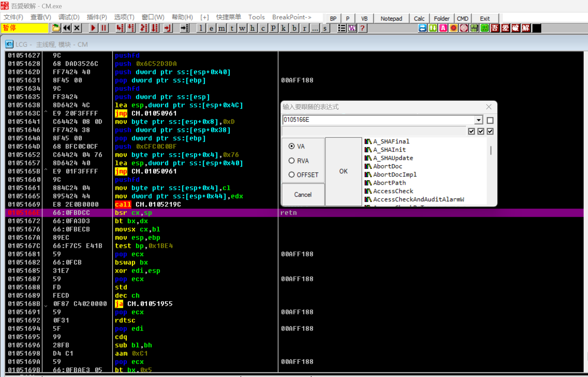Click Cancel in the expression dialog
Image resolution: width=588 pixels, height=377 pixels.
303,195
